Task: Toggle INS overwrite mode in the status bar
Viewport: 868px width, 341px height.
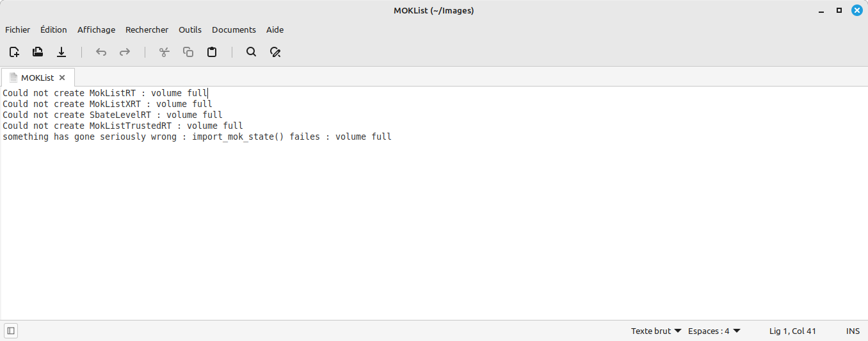Action: click(x=853, y=331)
